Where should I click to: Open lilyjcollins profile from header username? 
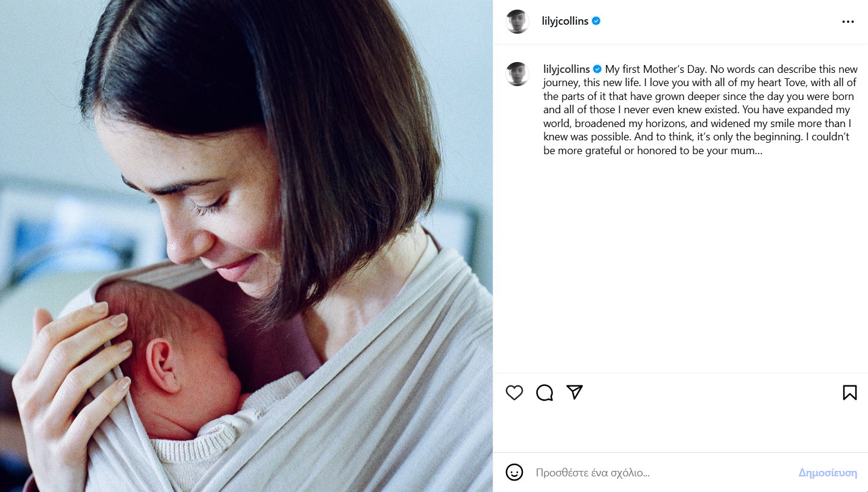[x=566, y=21]
